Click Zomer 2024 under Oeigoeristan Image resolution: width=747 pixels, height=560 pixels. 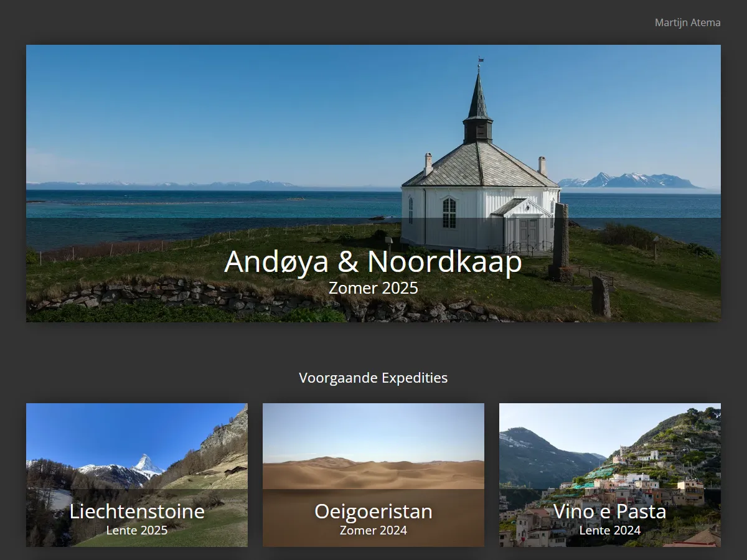[x=373, y=530]
